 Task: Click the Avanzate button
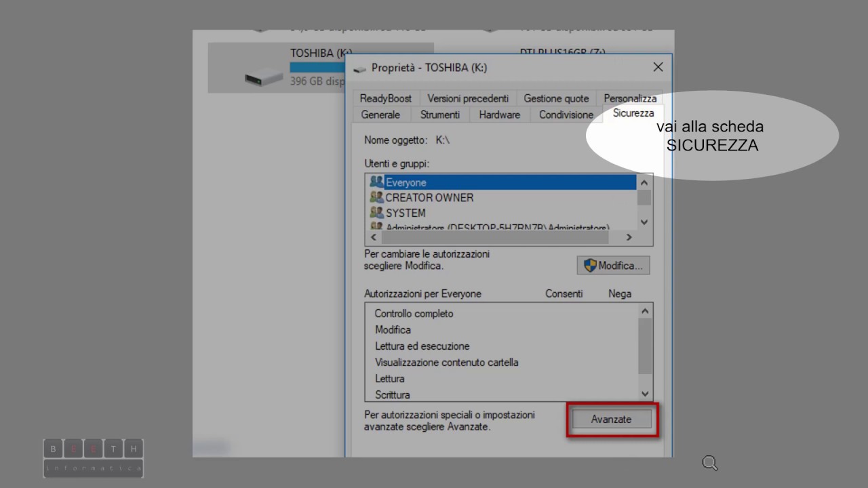612,420
